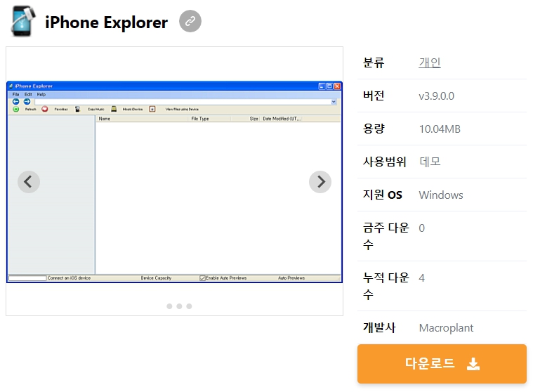The width and height of the screenshot is (533, 392).
Task: Click the Windows supported OS value
Action: tap(441, 195)
